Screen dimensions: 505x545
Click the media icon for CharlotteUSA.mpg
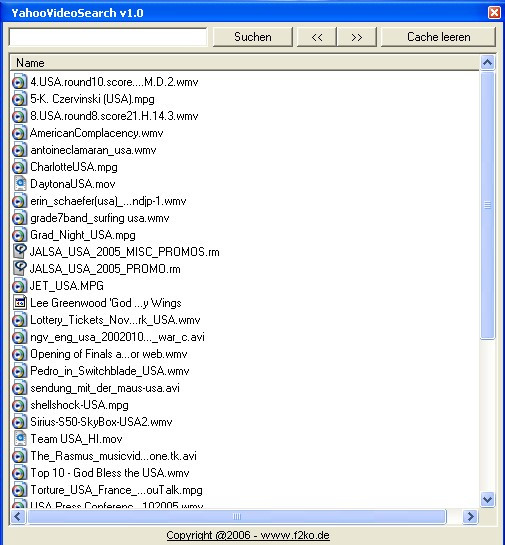[x=19, y=167]
